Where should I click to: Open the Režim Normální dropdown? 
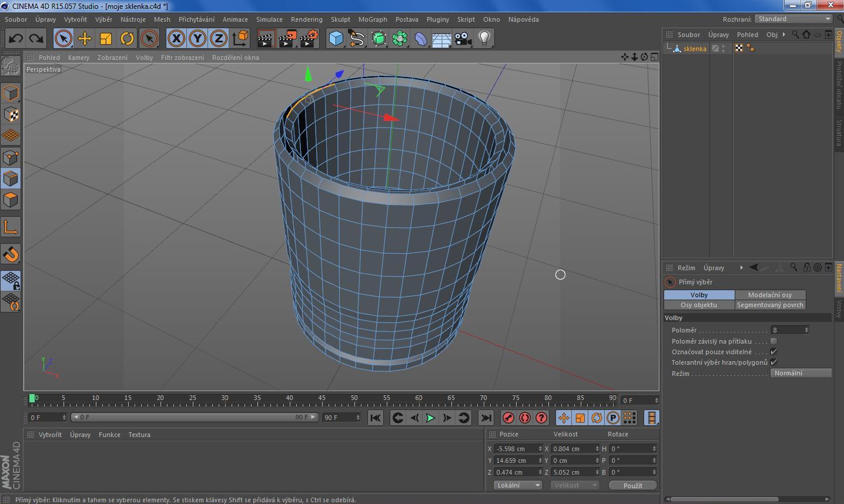[x=801, y=373]
